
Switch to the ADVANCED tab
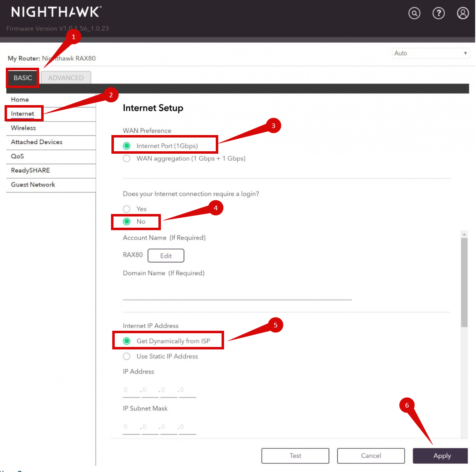66,78
